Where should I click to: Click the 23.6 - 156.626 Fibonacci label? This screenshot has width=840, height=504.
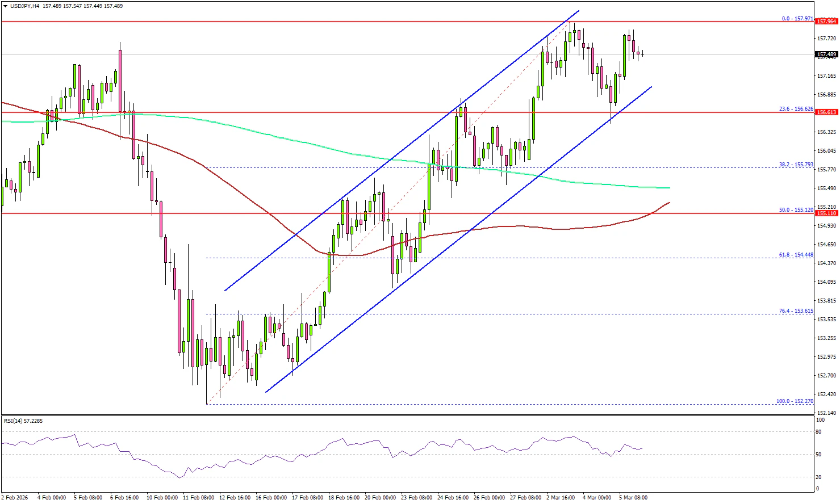(x=796, y=109)
